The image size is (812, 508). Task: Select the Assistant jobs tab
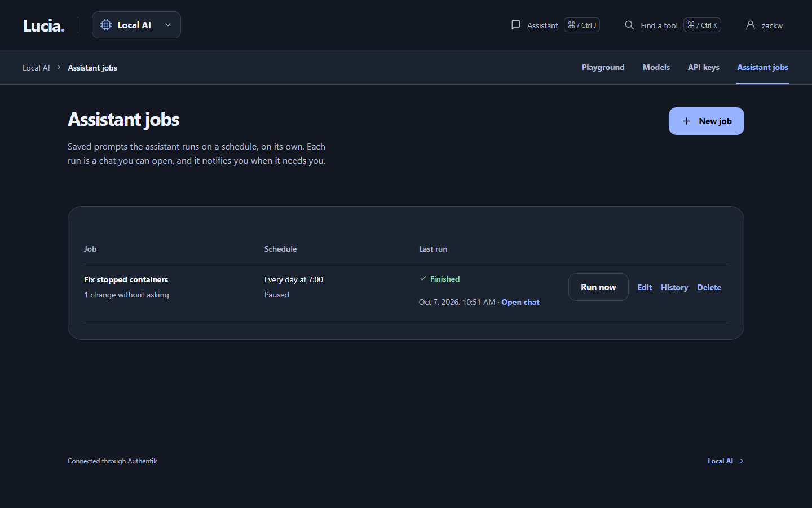[x=763, y=67]
